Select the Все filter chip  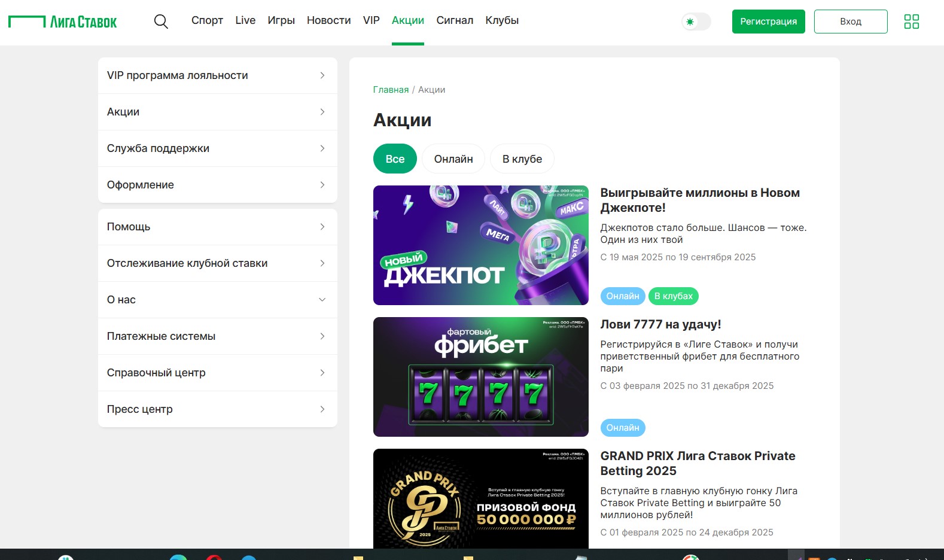pyautogui.click(x=395, y=159)
